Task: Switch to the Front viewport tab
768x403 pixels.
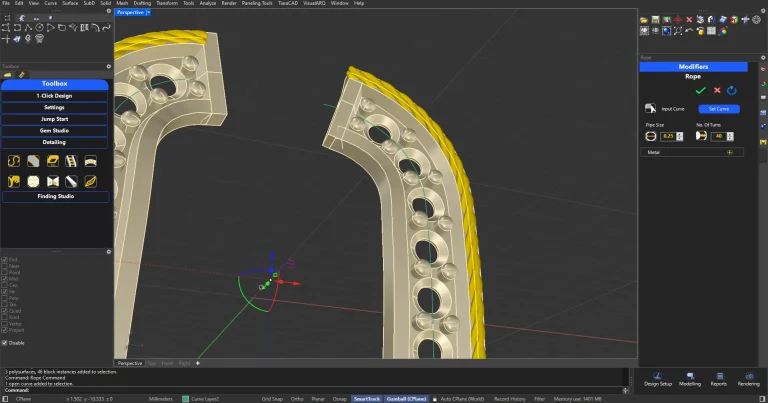Action: (x=167, y=363)
